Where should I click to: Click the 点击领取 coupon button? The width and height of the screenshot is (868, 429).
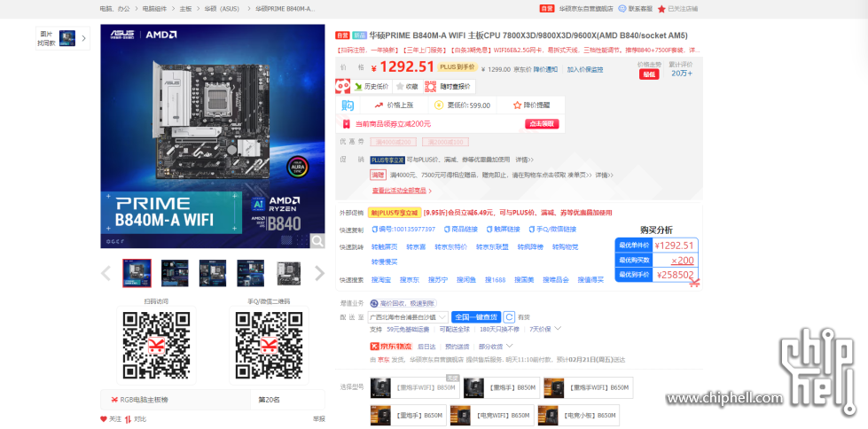(542, 124)
